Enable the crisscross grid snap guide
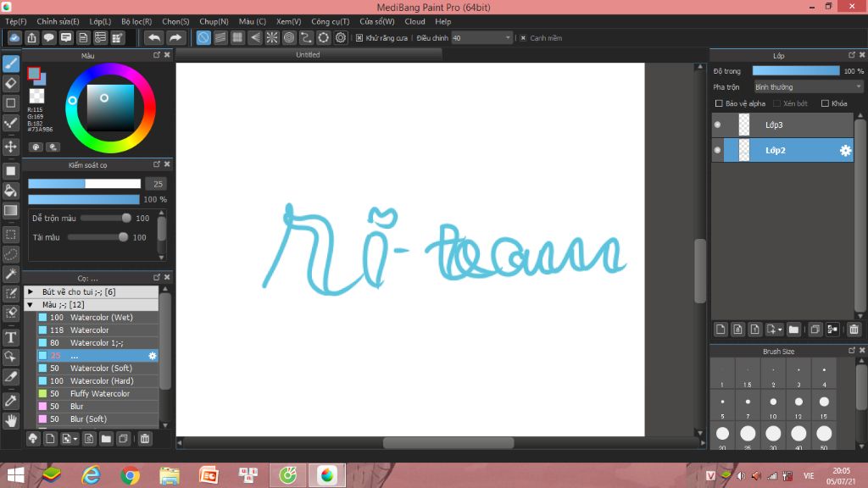This screenshot has width=868, height=488. (x=237, y=37)
